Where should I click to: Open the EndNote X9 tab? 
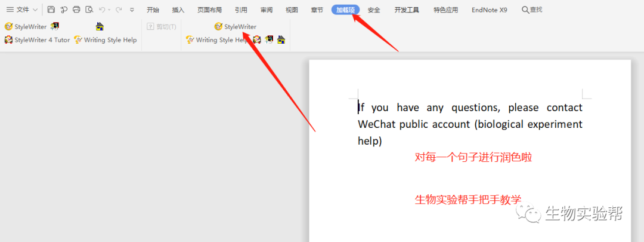coord(489,10)
